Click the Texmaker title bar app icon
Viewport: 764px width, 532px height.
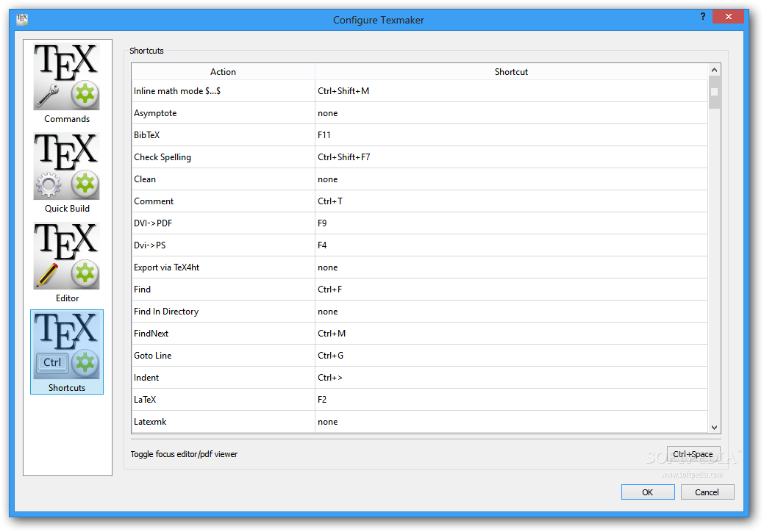22,19
